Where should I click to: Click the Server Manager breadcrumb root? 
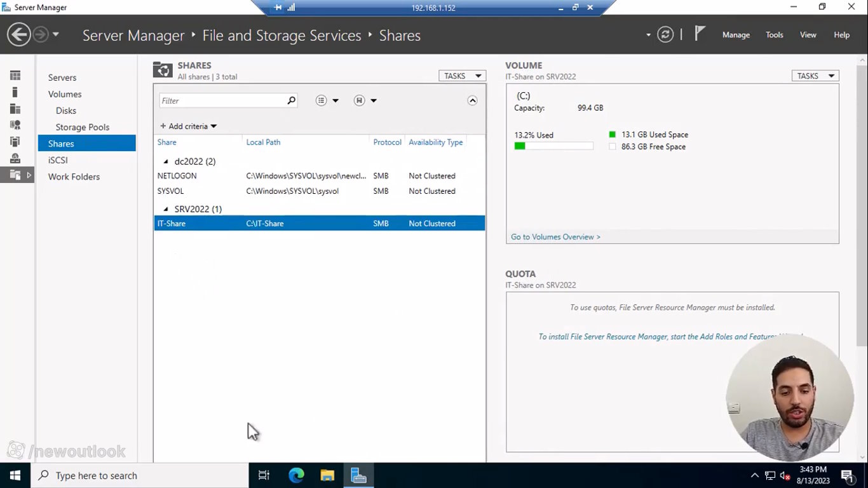133,36
